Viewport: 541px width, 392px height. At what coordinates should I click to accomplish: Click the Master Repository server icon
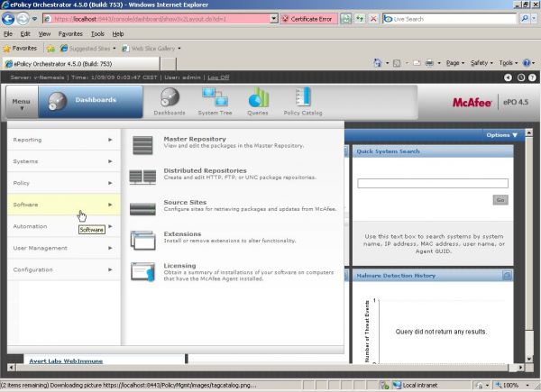(142, 145)
